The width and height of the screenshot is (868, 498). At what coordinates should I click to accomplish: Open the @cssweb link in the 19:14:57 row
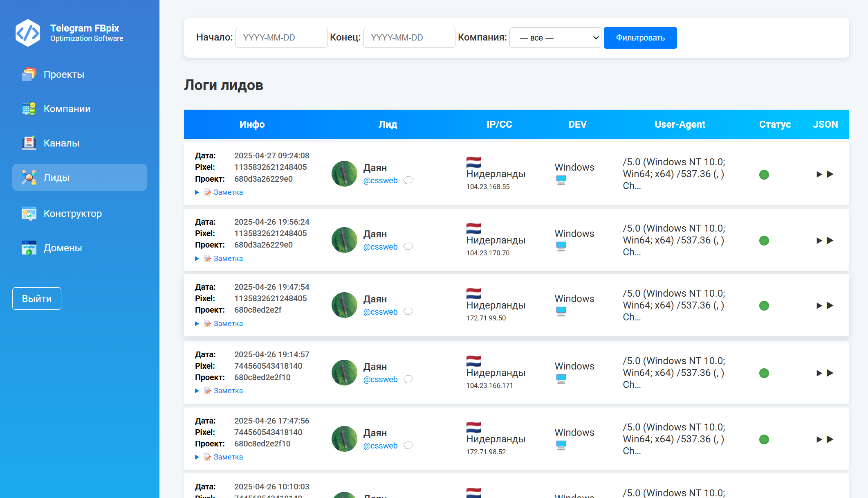381,379
